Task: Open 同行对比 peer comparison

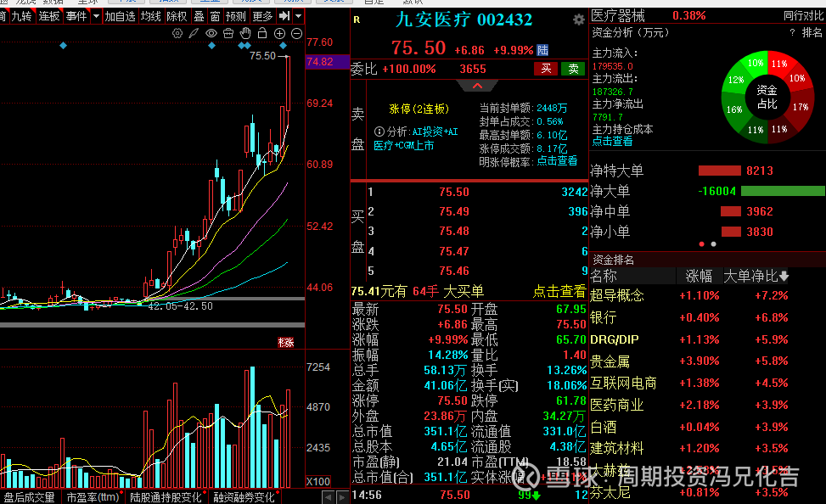Action: click(803, 16)
